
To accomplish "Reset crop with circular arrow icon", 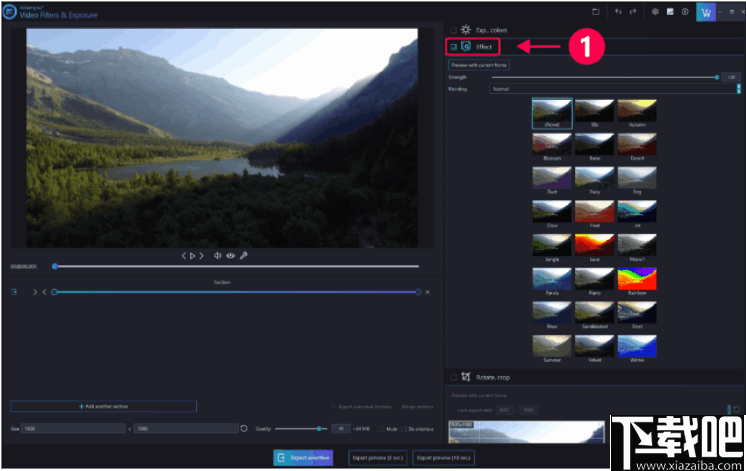I will pos(736,409).
